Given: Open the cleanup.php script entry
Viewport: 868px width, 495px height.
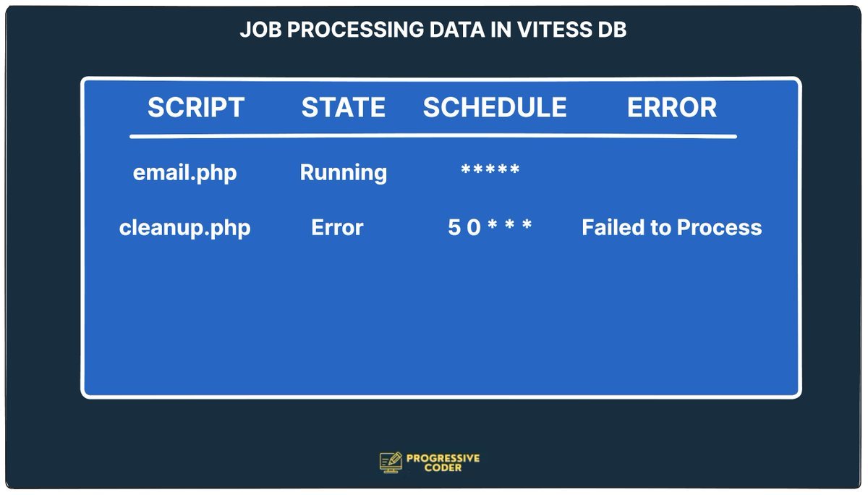Looking at the screenshot, I should 184,228.
